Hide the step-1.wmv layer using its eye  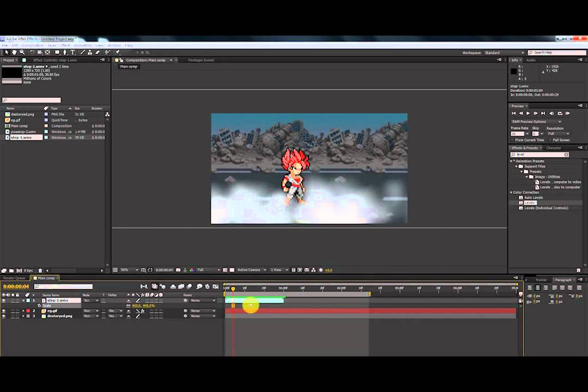(4, 301)
